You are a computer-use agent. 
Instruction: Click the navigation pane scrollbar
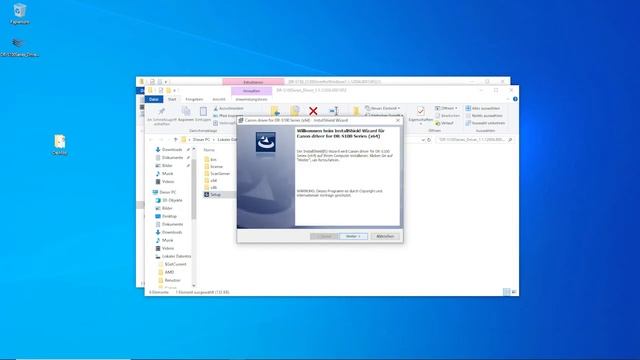193,188
